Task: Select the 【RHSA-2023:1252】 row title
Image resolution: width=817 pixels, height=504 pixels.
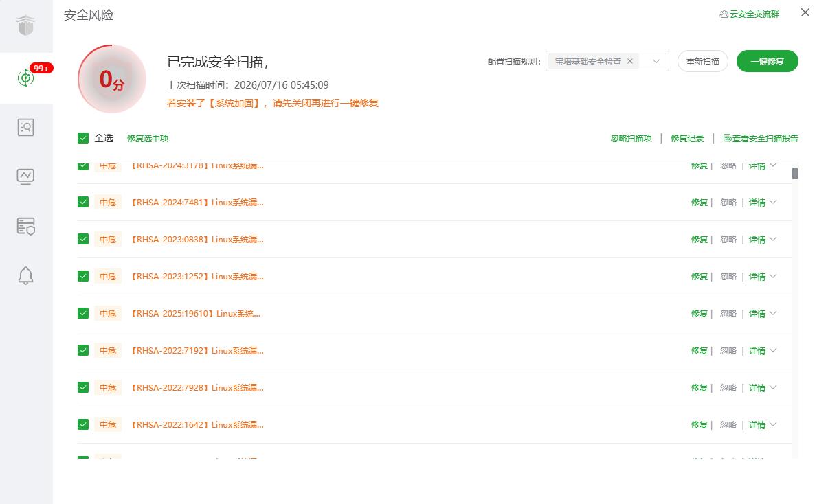Action: (197, 277)
